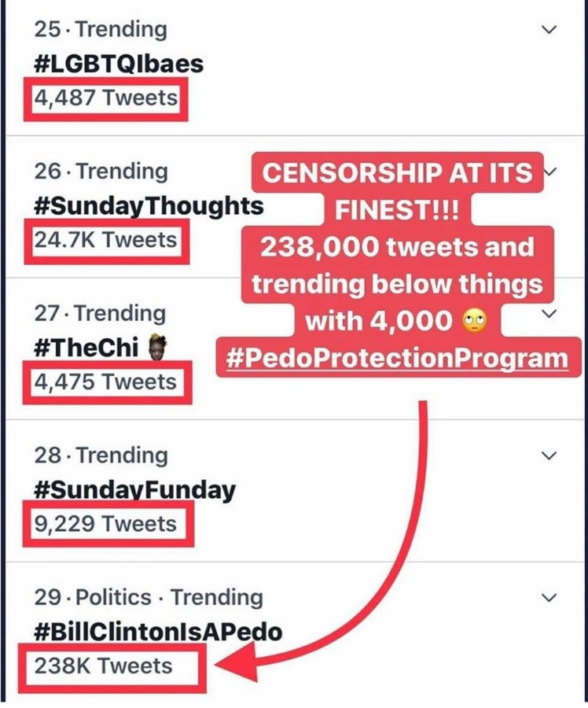Open #SundayFunday trend options chevron
This screenshot has width=588, height=708.
550,455
